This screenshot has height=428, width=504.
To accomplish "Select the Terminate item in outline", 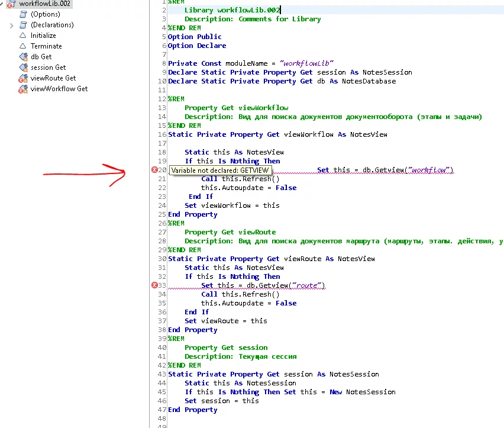I will coord(46,46).
